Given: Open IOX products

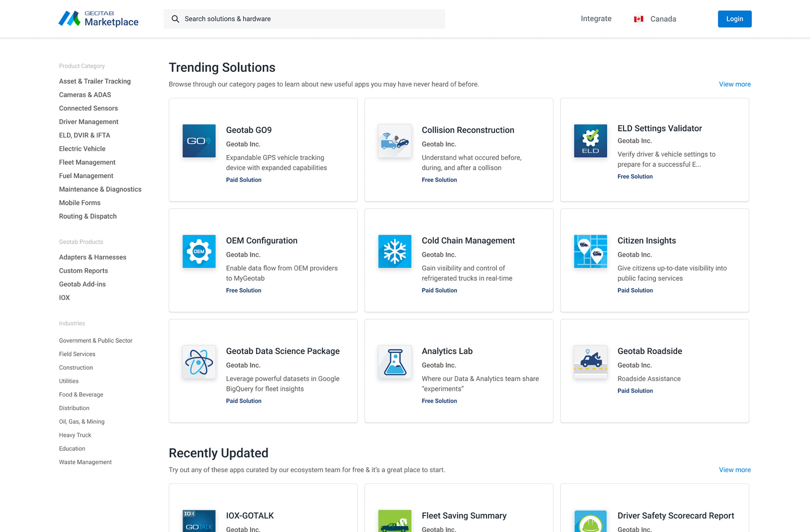Looking at the screenshot, I should pos(64,298).
